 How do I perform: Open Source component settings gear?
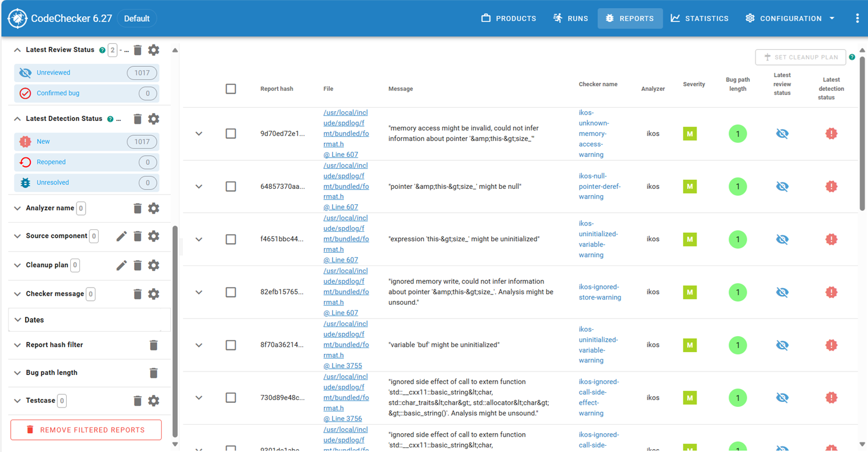click(154, 236)
